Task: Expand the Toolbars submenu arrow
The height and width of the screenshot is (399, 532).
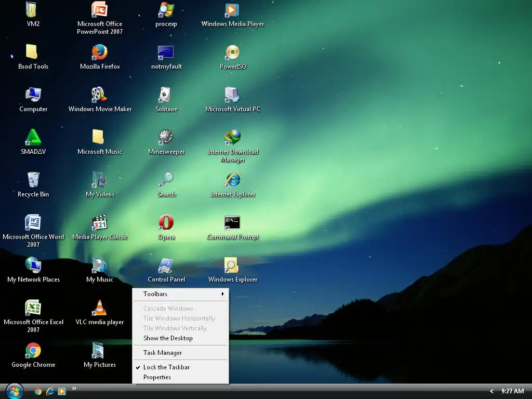Action: pyautogui.click(x=222, y=294)
